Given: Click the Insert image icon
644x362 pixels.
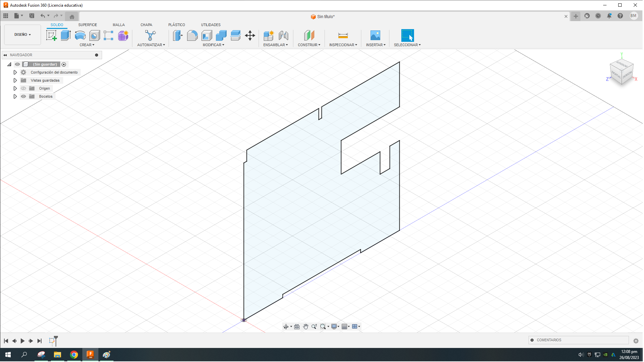Looking at the screenshot, I should [x=375, y=35].
